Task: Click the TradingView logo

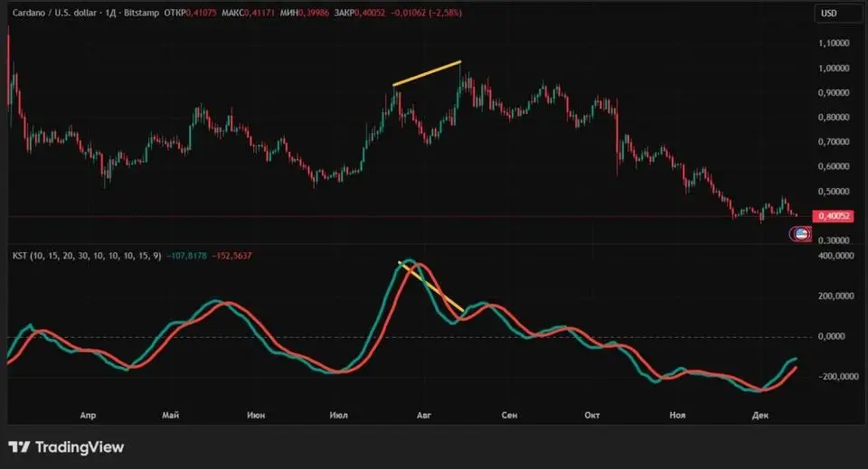Action: (66, 447)
